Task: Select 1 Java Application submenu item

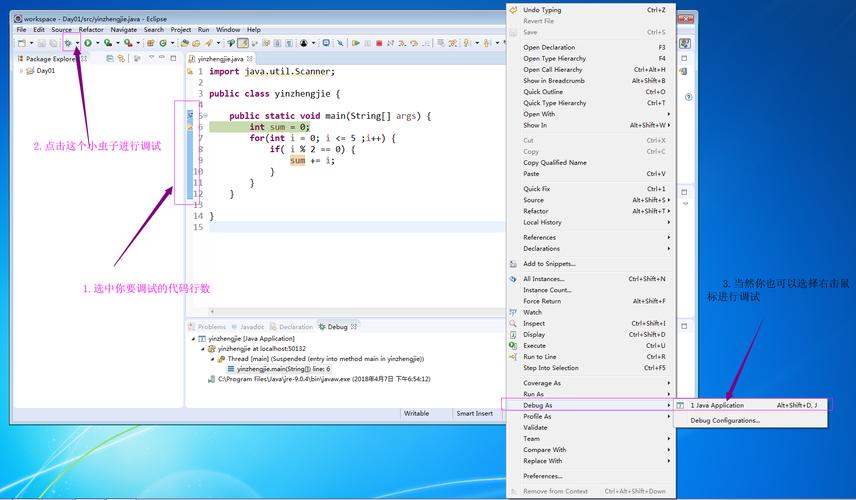Action: (x=751, y=405)
